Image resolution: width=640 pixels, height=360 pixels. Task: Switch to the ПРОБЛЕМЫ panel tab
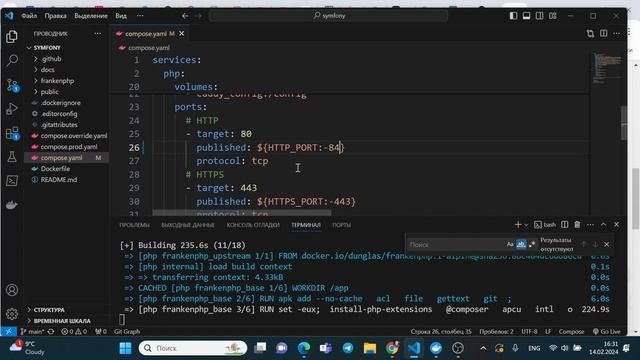pos(134,225)
